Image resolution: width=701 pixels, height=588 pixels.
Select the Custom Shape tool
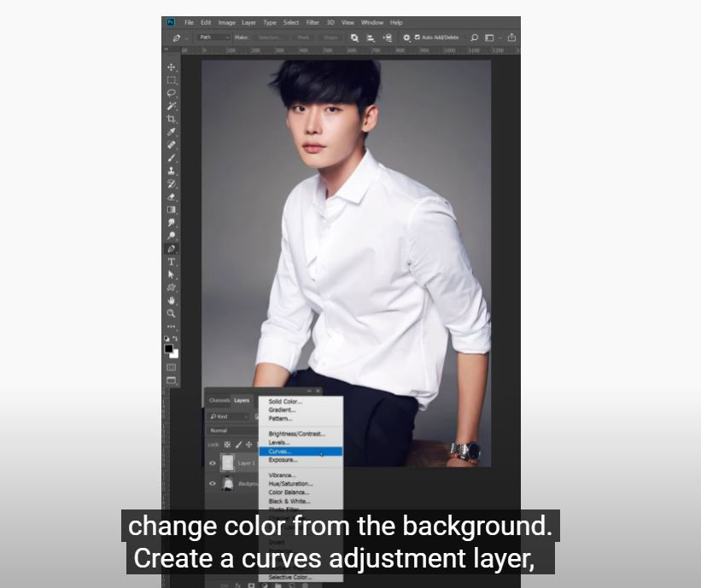pyautogui.click(x=172, y=288)
